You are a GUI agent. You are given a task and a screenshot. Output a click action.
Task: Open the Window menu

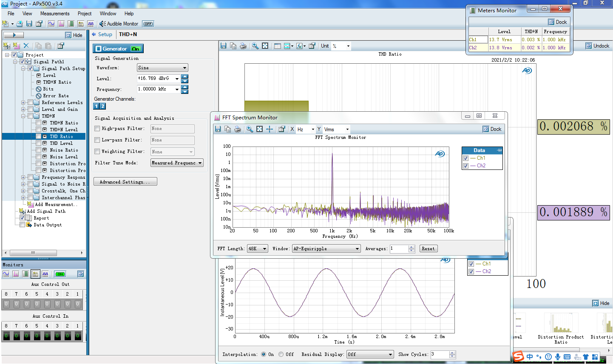click(x=108, y=14)
